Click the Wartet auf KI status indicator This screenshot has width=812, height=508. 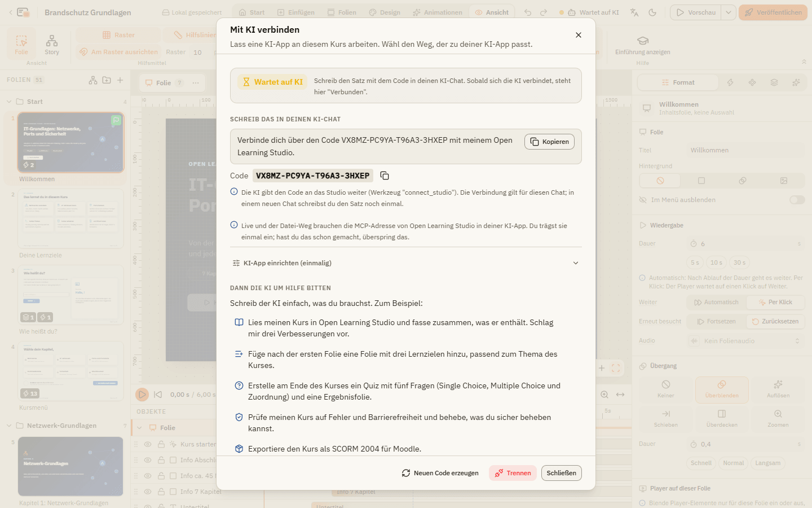[x=589, y=12]
